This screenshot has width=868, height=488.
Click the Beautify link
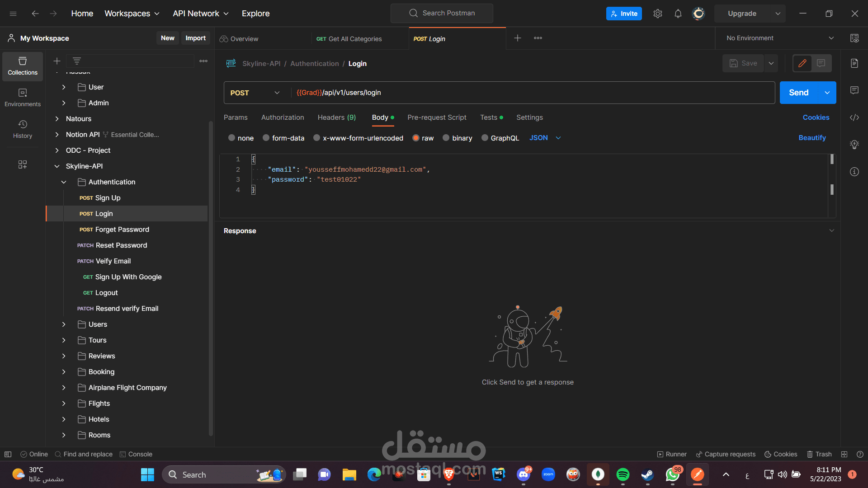click(812, 138)
